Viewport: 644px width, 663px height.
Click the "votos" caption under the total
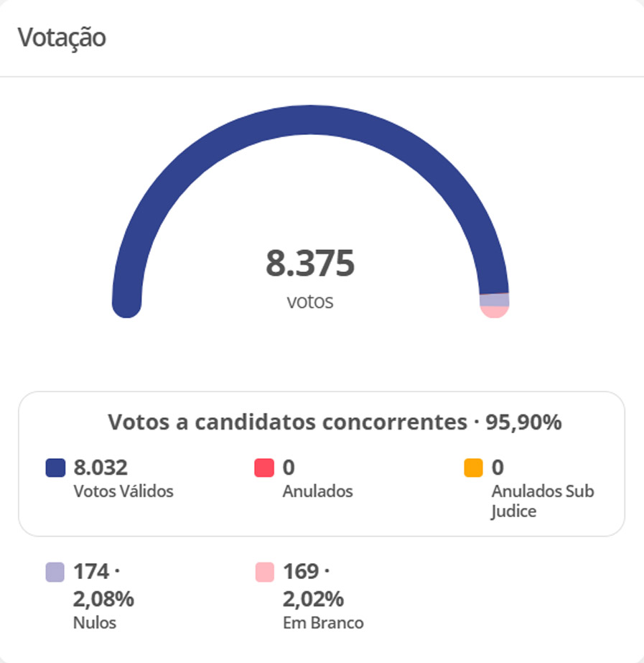[x=310, y=301]
